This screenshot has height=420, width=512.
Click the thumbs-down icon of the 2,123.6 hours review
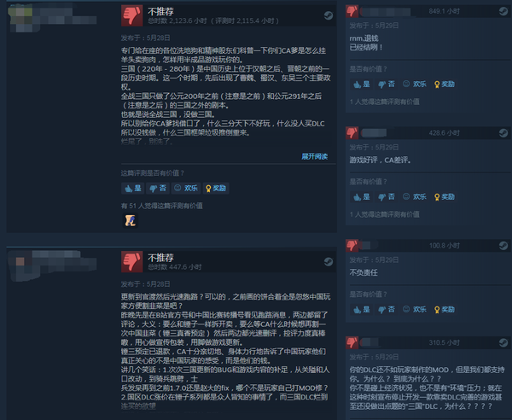pos(132,15)
